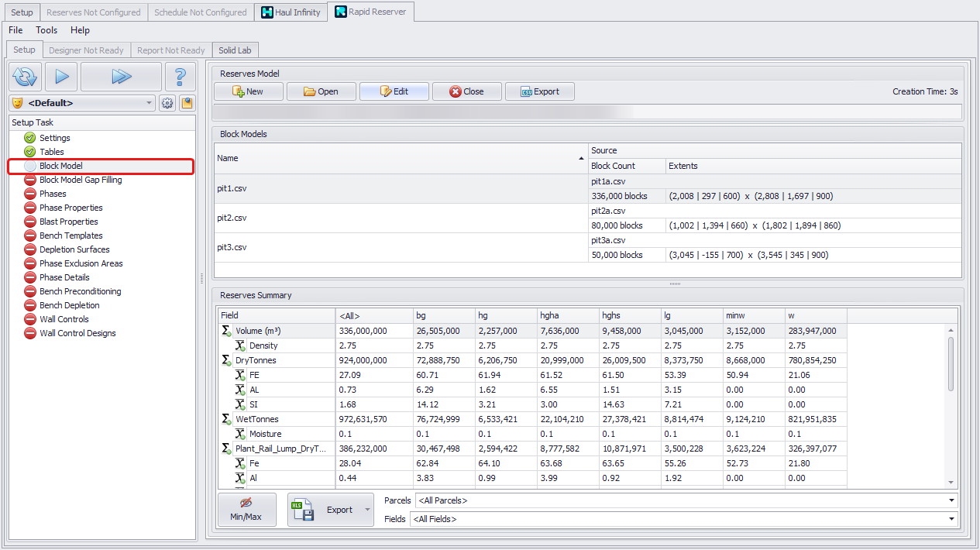Click Open in Reserves Model toolbar
Image resolution: width=980 pixels, height=550 pixels.
coord(321,91)
